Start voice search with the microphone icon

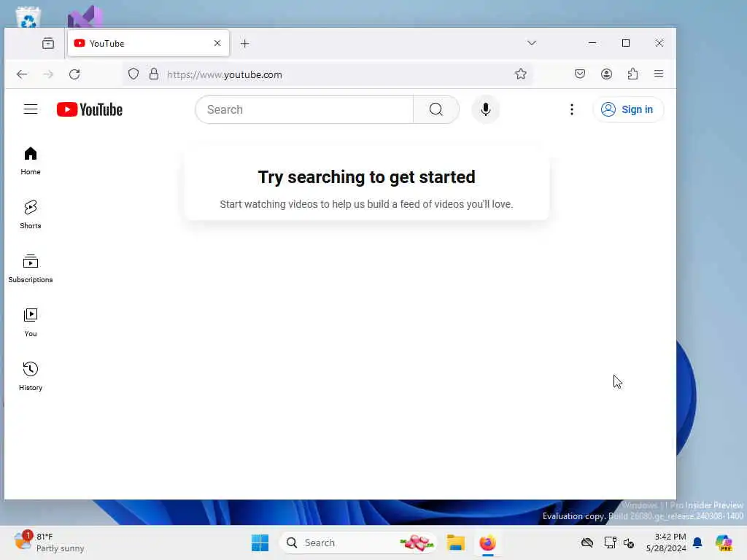tap(485, 109)
